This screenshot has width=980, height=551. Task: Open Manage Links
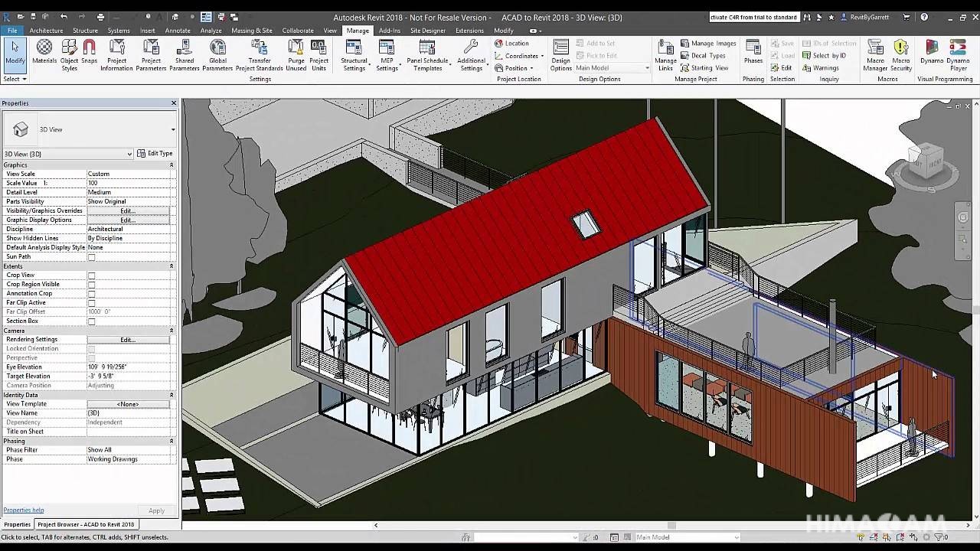coord(665,55)
